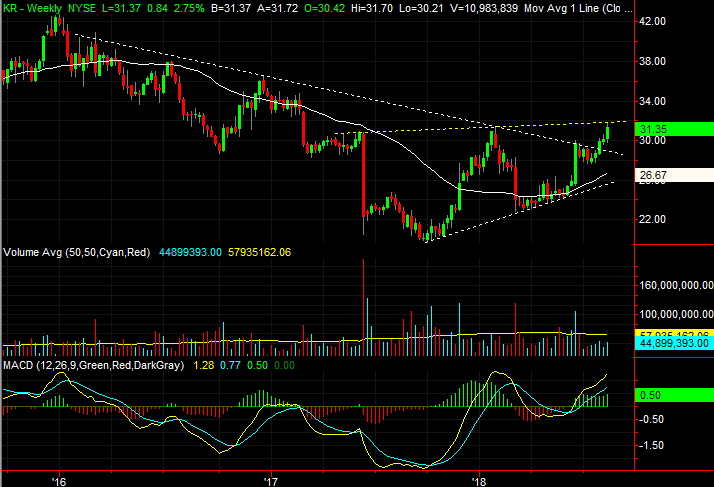Viewport: 714px width, 487px height.
Task: Click the 100,000,000.00 volume axis label
Action: [x=676, y=314]
